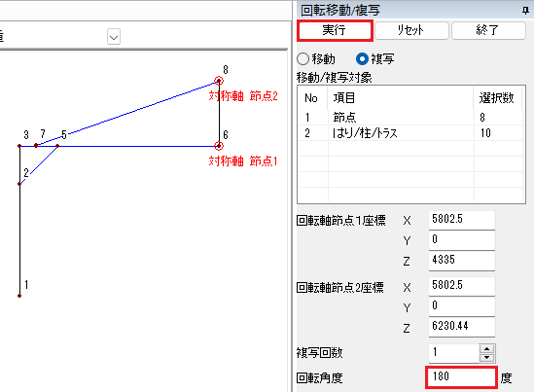Select the はり/柱/トラス row
Screen dimensions: 534x392
point(410,133)
